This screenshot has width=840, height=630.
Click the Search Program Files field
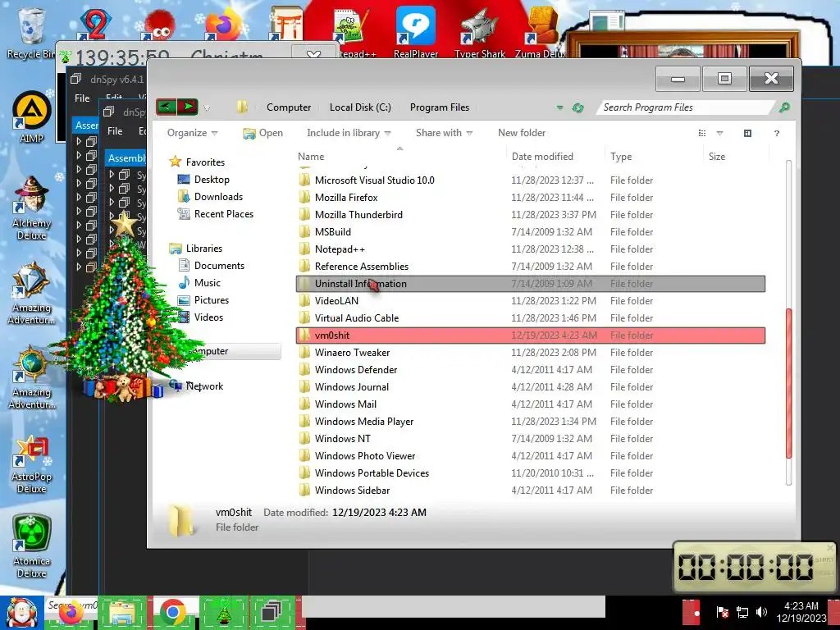tap(686, 107)
